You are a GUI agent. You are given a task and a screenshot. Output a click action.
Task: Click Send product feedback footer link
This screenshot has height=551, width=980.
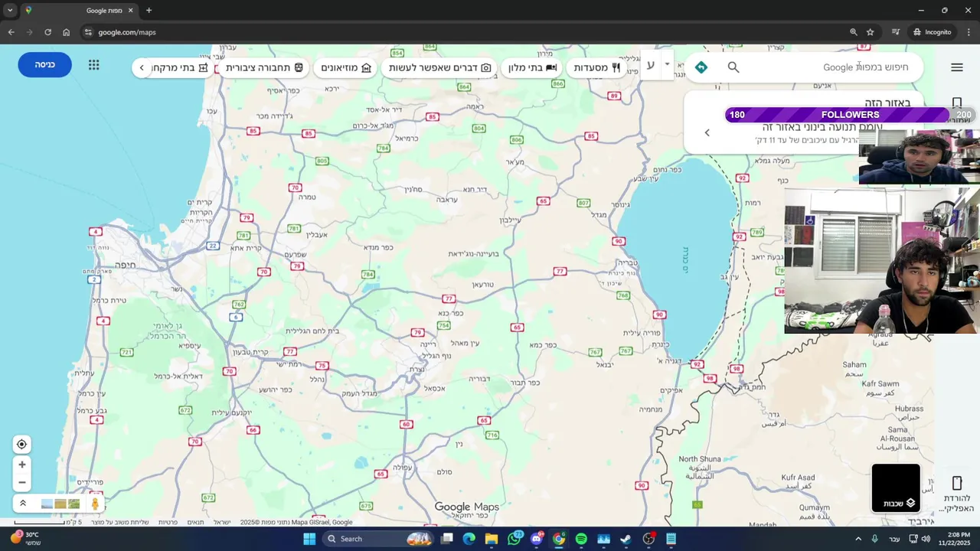(119, 522)
